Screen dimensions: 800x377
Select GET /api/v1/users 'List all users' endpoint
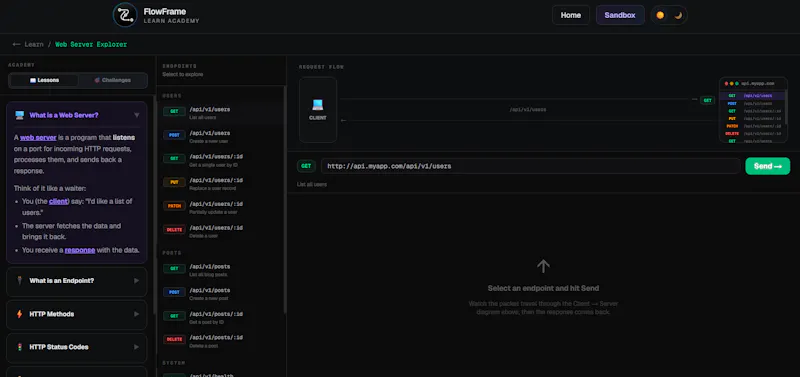[x=221, y=113]
